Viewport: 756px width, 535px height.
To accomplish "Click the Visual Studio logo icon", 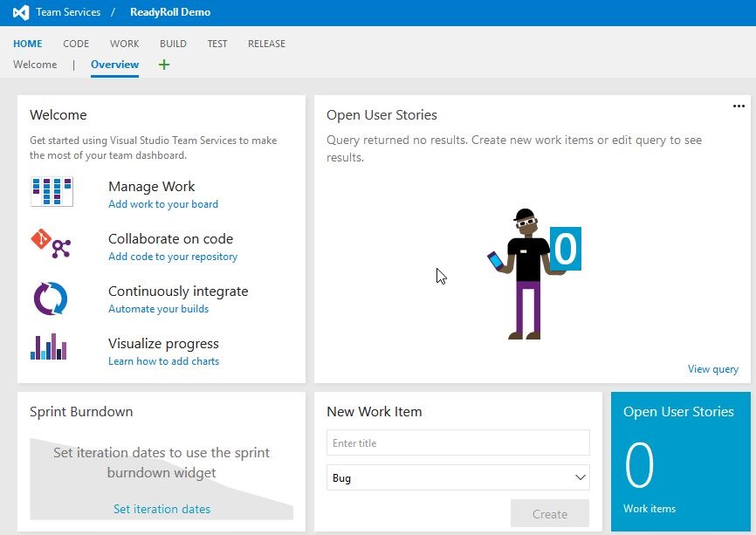I will coord(21,13).
